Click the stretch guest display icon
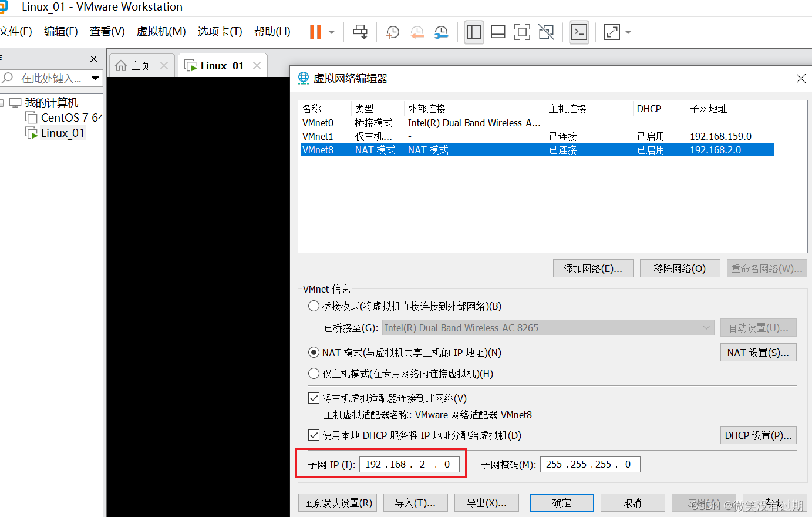This screenshot has width=812, height=517. coord(612,32)
